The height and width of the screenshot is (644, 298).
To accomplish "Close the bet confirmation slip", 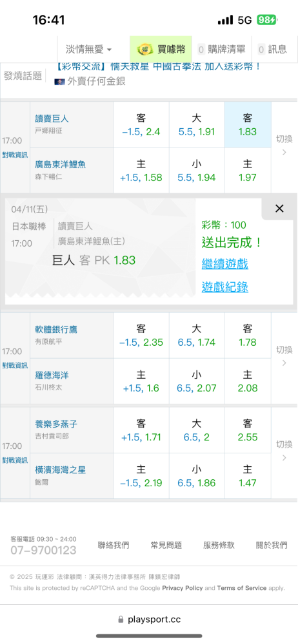I will click(279, 209).
